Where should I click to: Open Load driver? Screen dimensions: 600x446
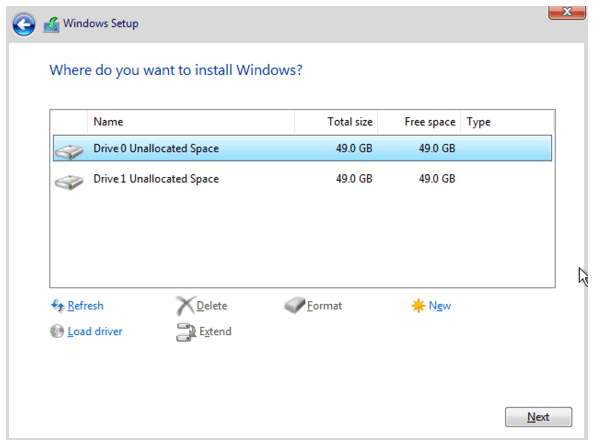95,331
